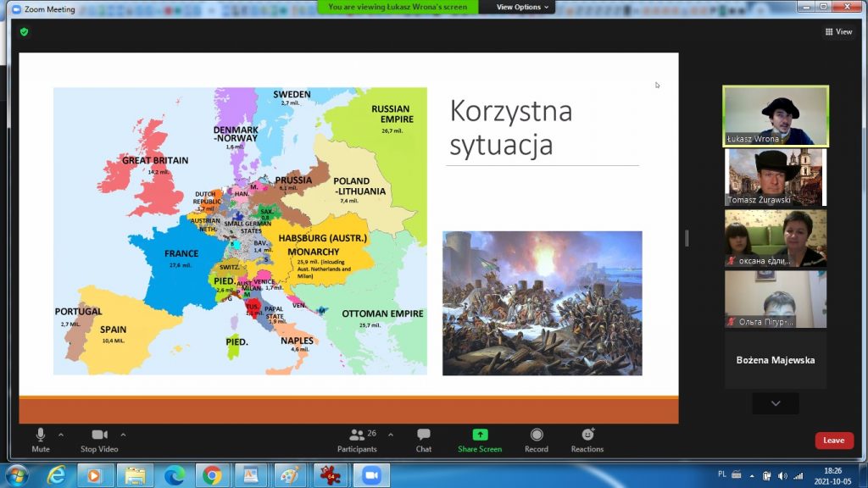Click the green Share Screen icon
The image size is (868, 488).
[480, 435]
